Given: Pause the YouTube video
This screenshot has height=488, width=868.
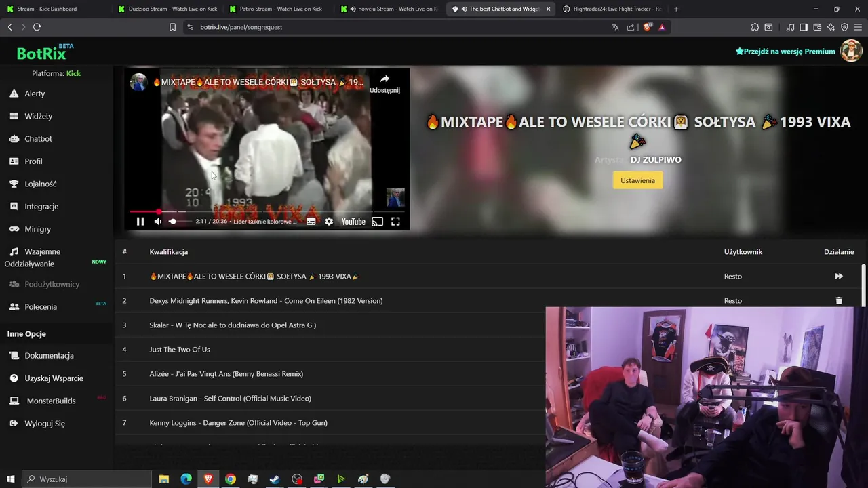Looking at the screenshot, I should coord(140,222).
